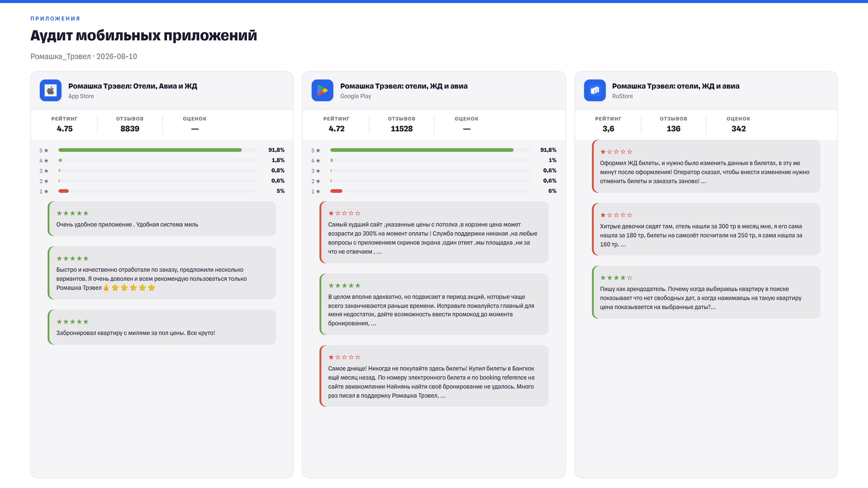Open review card 'Пишу как арендодатель'
The width and height of the screenshot is (868, 488).
point(706,292)
